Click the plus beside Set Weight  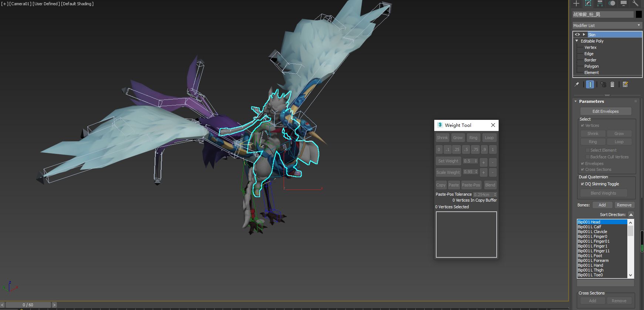pos(483,162)
